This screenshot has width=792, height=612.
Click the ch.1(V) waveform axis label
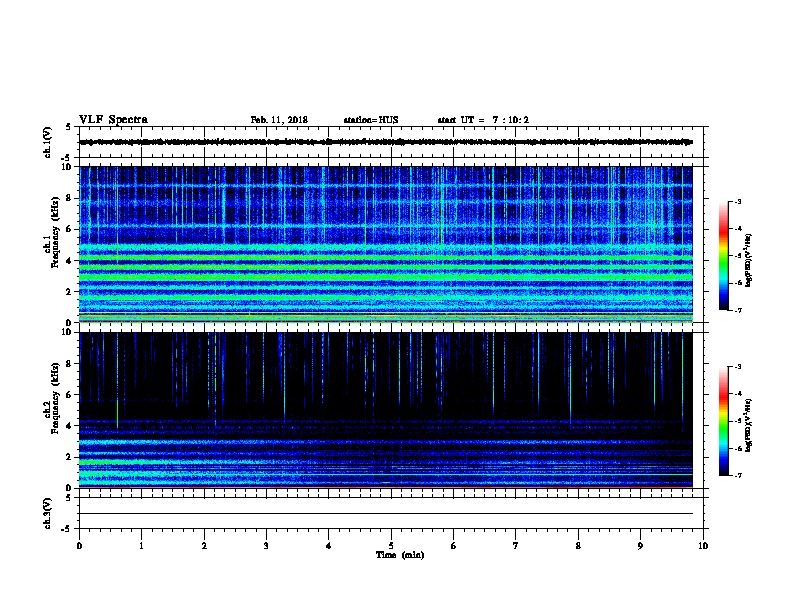(47, 142)
